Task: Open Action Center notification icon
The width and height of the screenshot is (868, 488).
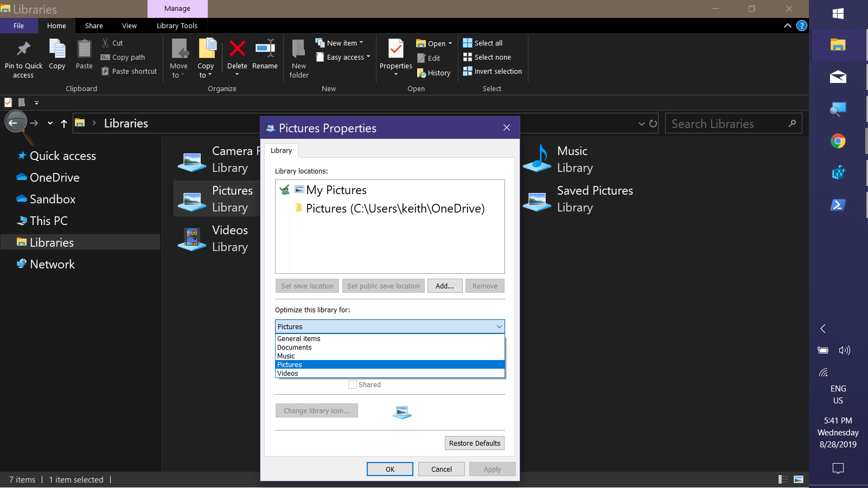Action: pos(838,468)
